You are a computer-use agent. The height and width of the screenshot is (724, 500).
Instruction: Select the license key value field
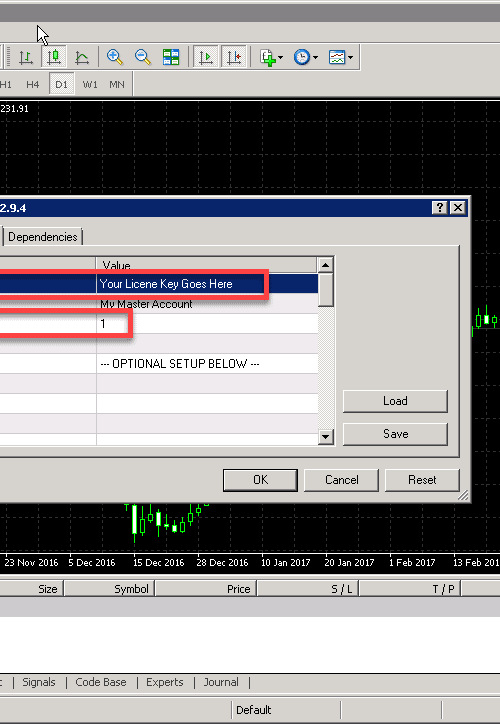(x=207, y=284)
